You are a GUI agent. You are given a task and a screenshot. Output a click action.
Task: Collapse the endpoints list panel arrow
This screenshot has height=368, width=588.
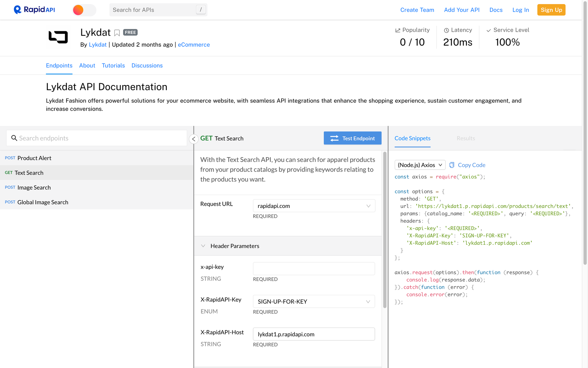[194, 139]
